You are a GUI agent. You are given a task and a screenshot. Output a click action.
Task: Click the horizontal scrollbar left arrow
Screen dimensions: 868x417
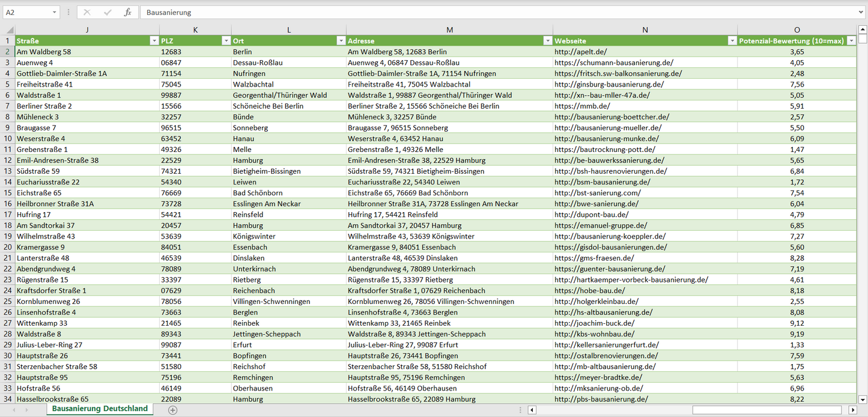point(532,410)
